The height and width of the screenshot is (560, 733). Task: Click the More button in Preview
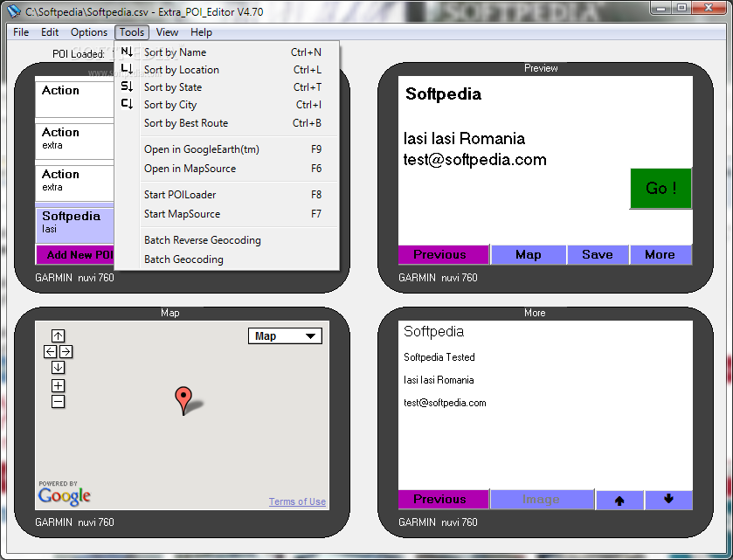(660, 255)
